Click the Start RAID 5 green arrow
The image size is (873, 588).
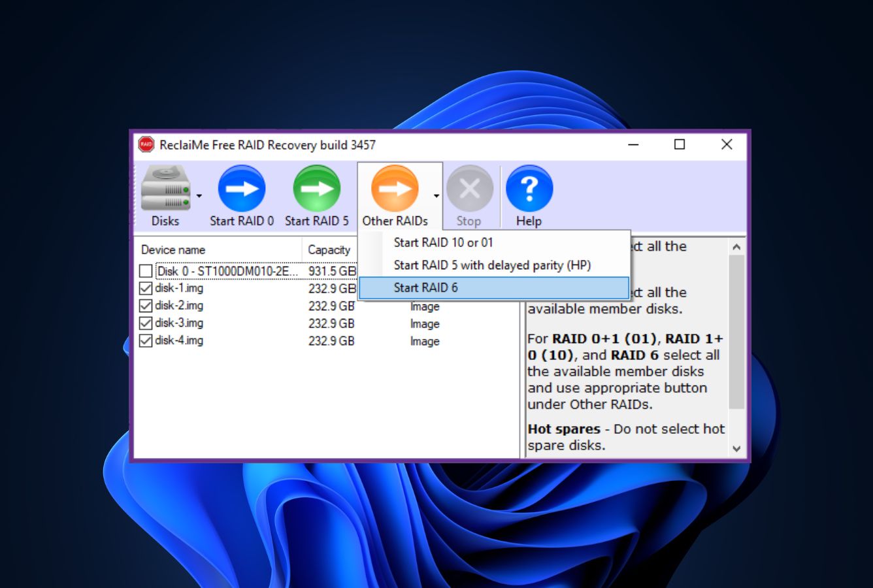317,189
